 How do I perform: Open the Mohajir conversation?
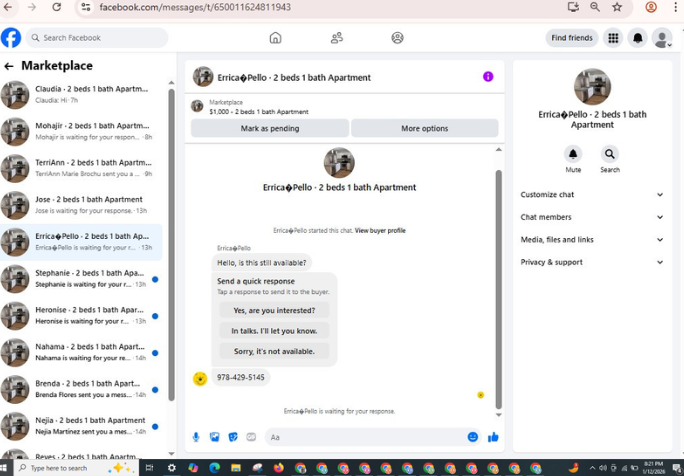pos(81,131)
